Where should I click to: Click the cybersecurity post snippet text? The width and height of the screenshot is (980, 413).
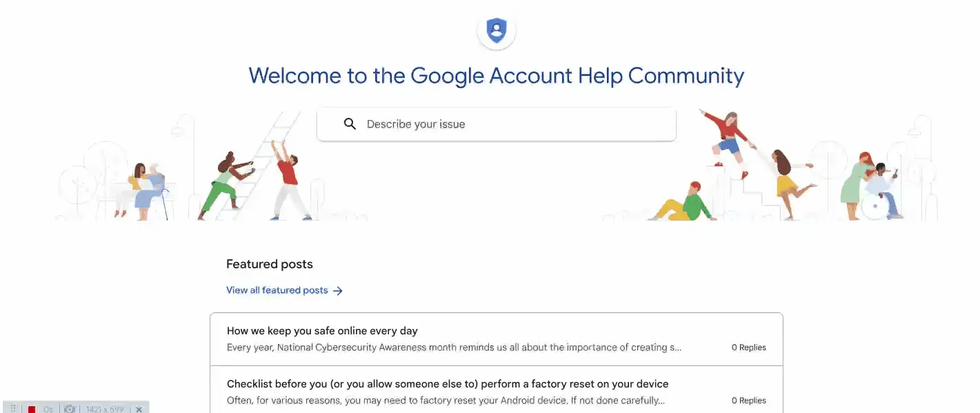pyautogui.click(x=454, y=347)
